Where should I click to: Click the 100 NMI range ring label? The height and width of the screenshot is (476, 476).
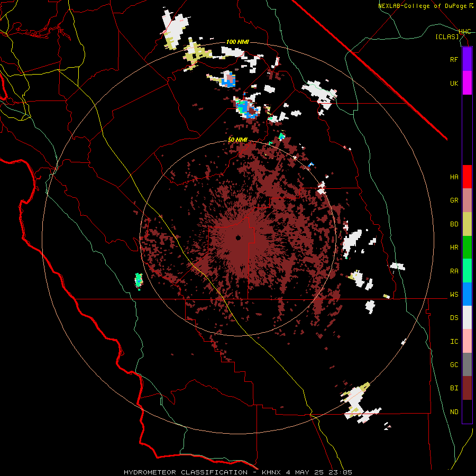(237, 42)
